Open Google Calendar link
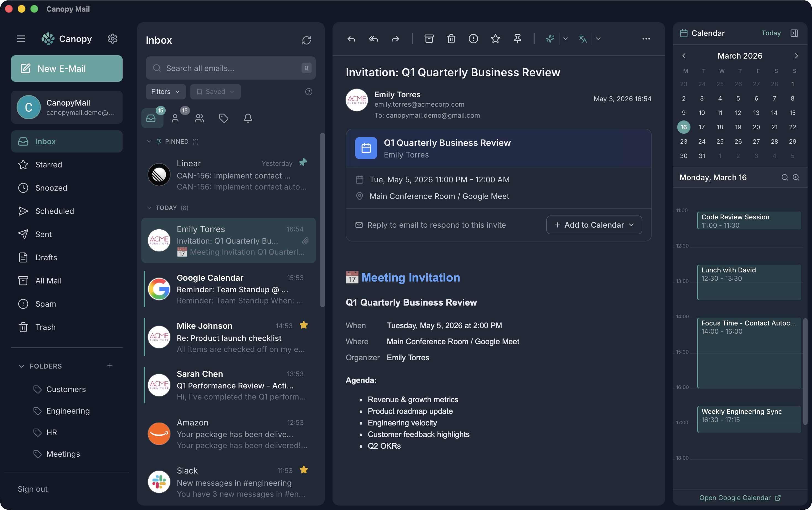812x510 pixels. pos(740,498)
